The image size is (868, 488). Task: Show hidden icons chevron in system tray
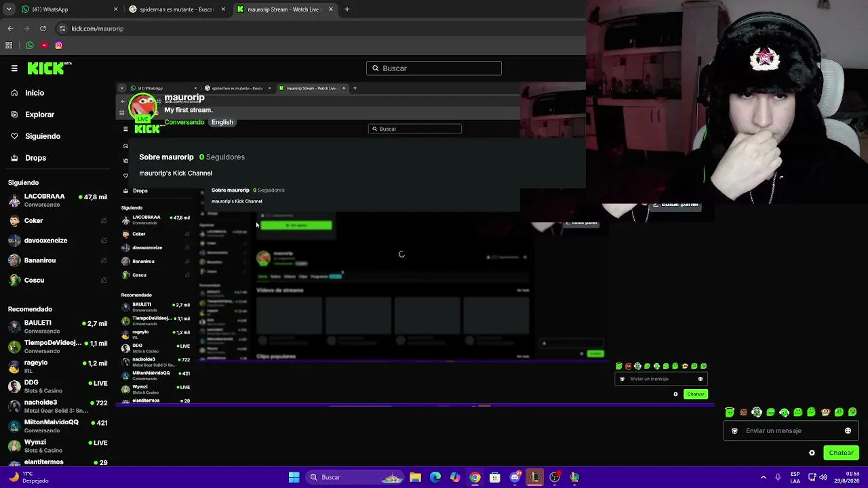point(764,477)
